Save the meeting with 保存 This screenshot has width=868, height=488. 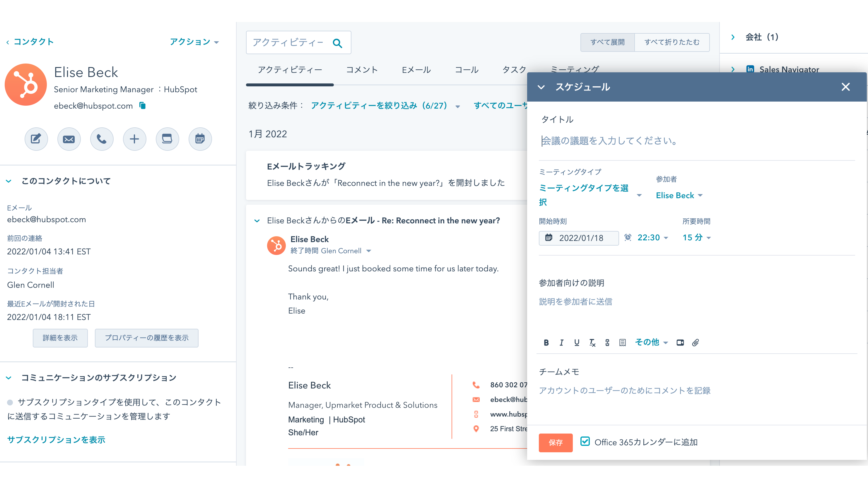pyautogui.click(x=555, y=443)
